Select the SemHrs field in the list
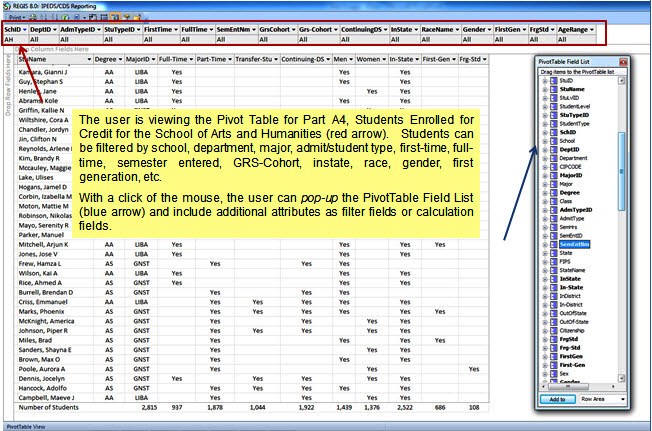The image size is (652, 431). coord(568,227)
